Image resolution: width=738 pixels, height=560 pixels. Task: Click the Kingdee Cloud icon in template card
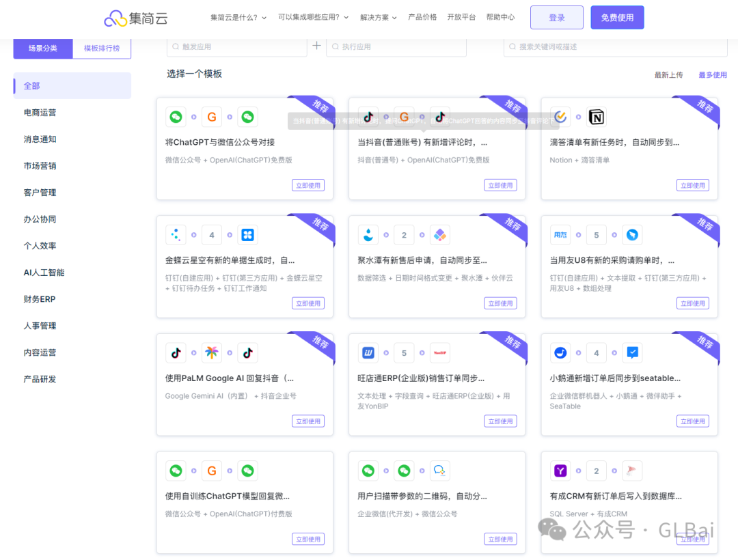coord(176,235)
